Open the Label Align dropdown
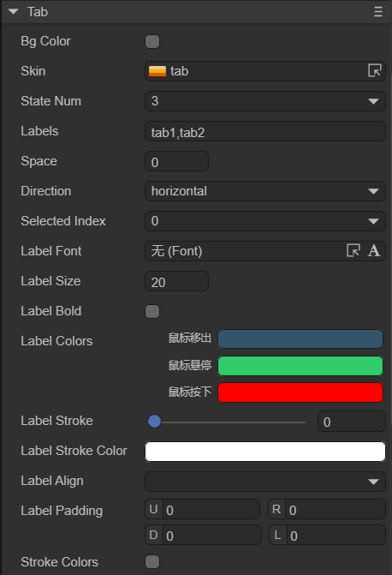This screenshot has height=575, width=392. coord(265,482)
